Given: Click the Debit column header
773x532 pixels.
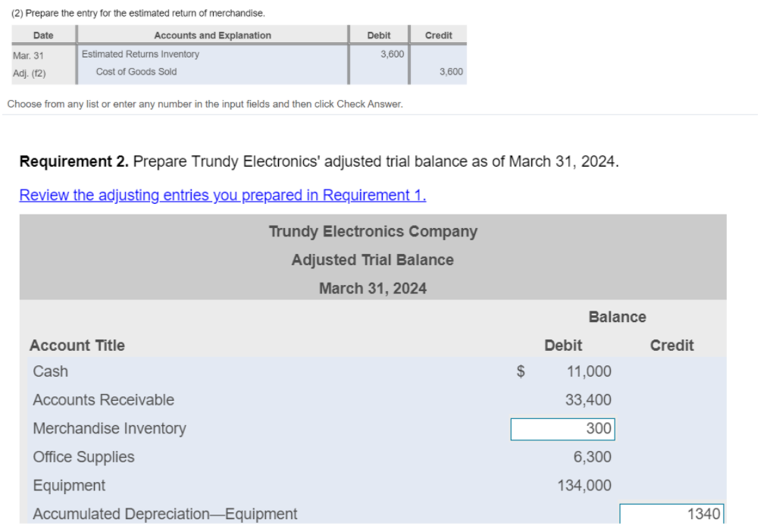Looking at the screenshot, I should tap(562, 345).
